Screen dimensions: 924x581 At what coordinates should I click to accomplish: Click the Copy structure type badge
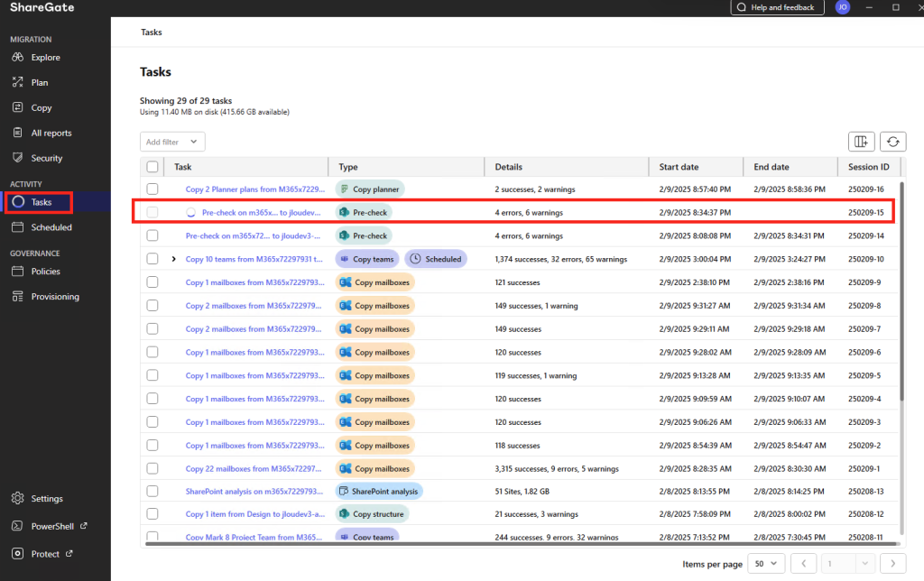373,514
